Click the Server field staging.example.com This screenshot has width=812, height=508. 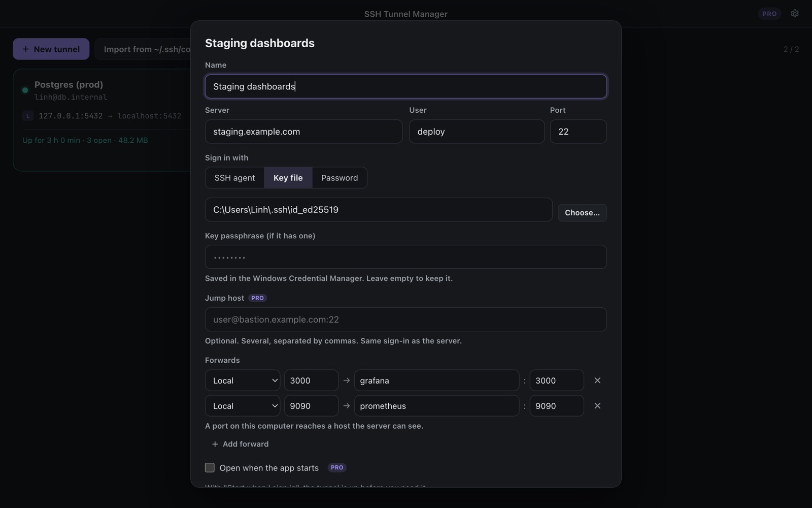(x=303, y=132)
